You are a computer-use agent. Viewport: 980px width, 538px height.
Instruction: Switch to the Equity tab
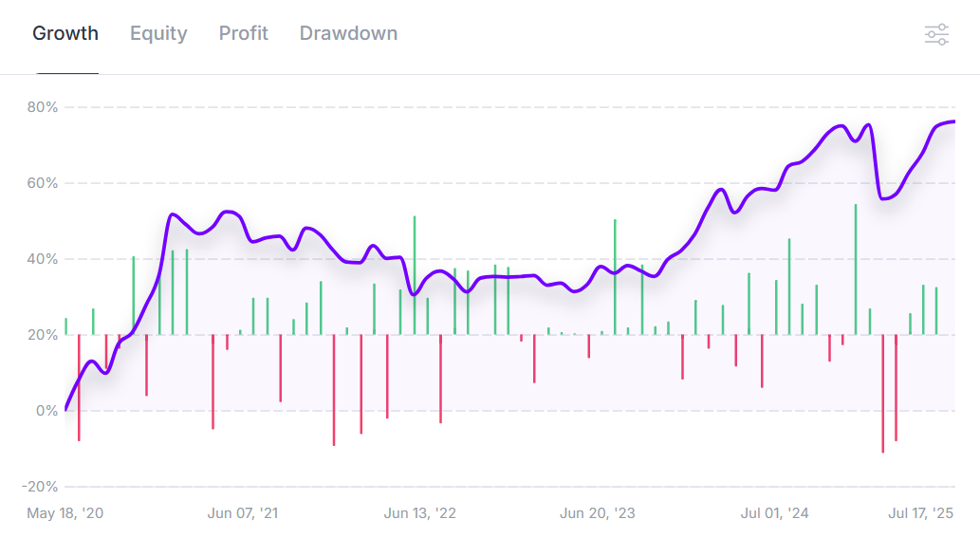(x=158, y=34)
